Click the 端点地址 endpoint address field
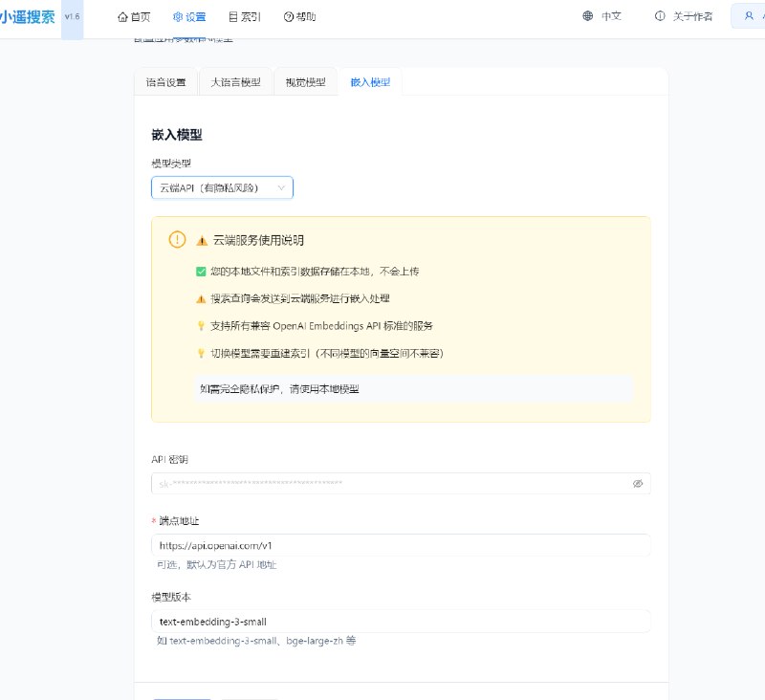765x700 pixels. (x=402, y=544)
